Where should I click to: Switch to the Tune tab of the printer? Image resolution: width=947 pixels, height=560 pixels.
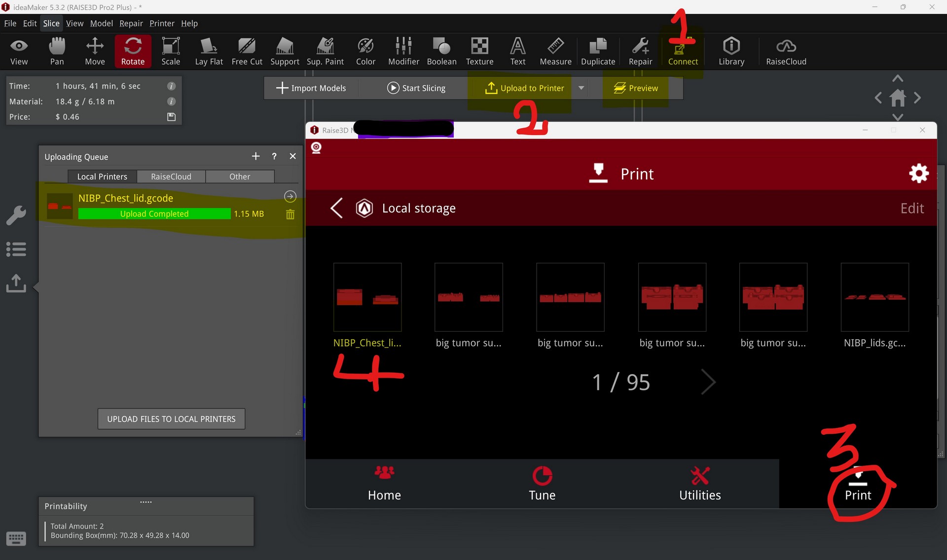pyautogui.click(x=542, y=484)
